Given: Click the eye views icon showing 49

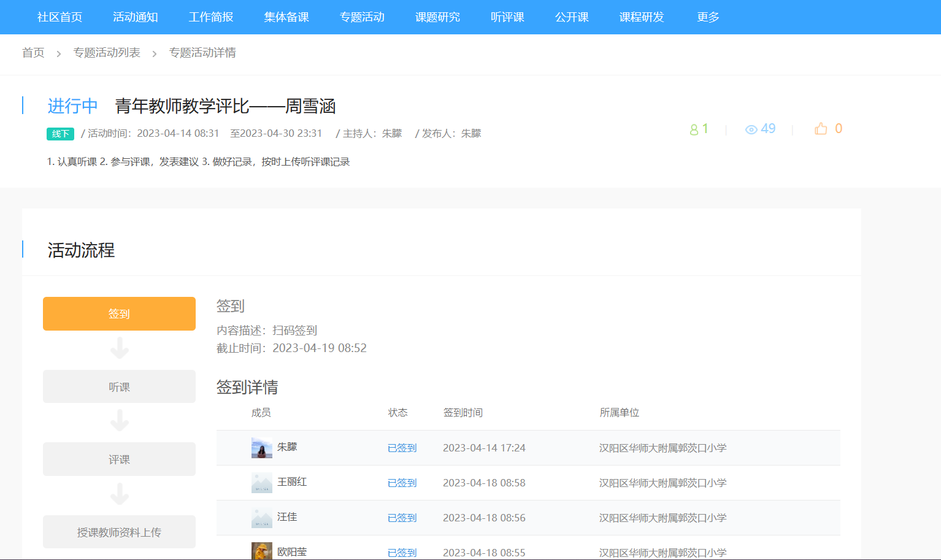Looking at the screenshot, I should (x=751, y=129).
